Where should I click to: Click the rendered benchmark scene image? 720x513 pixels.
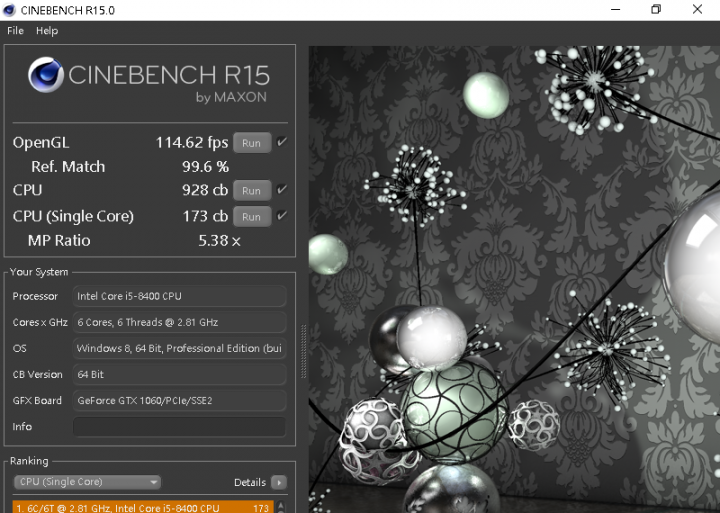pos(514,279)
